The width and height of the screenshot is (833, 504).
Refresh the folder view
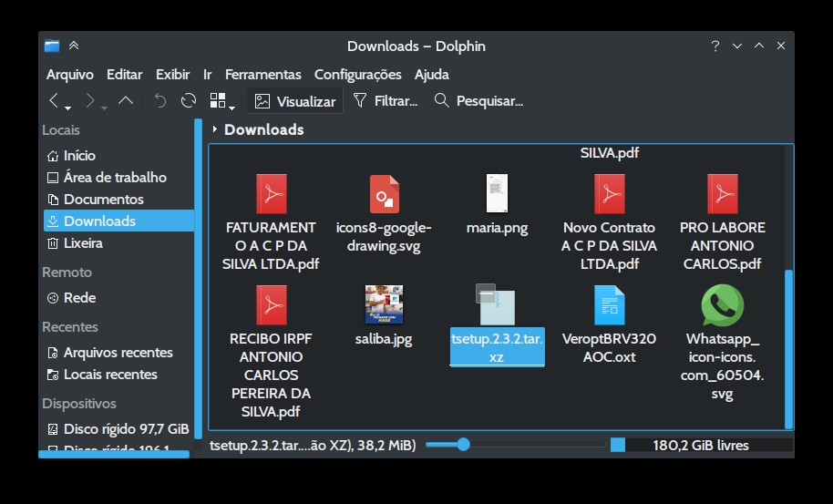(189, 100)
